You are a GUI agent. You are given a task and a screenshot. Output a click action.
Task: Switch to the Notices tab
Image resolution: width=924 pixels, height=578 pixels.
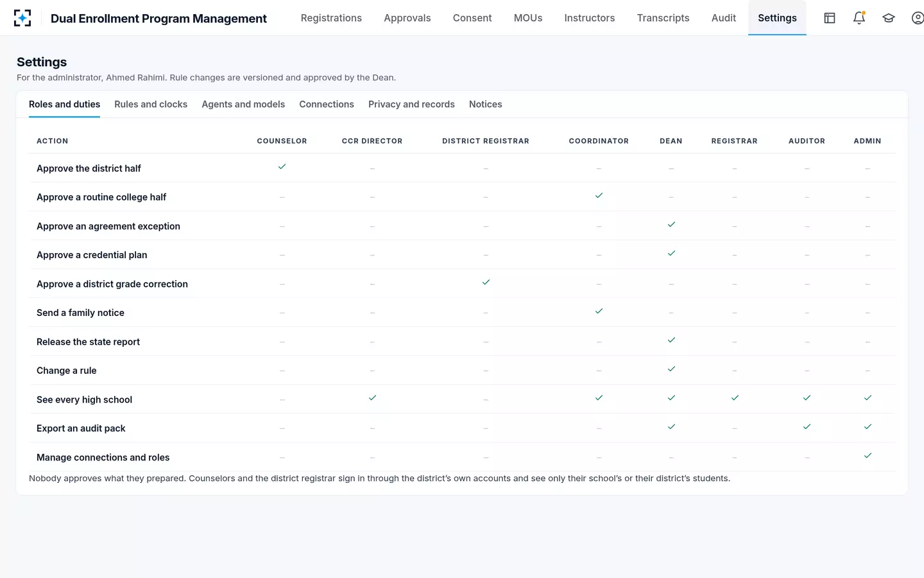[x=486, y=104]
